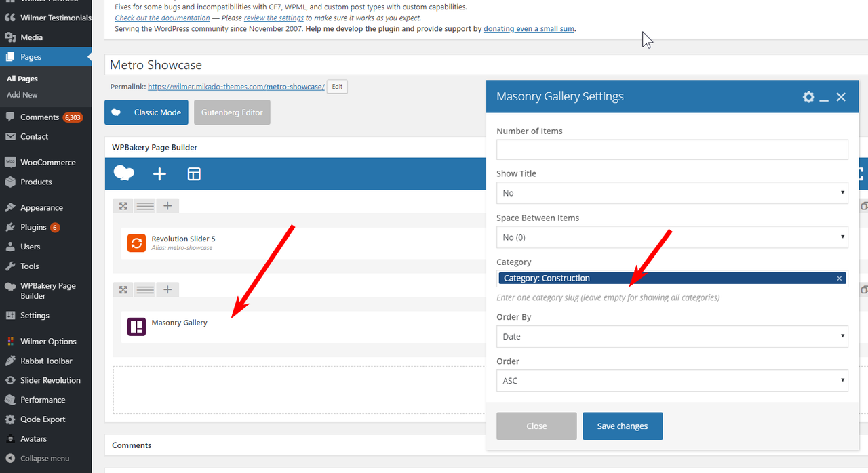The width and height of the screenshot is (868, 473).
Task: Open the Appearance menu in the sidebar
Action: (x=45, y=208)
